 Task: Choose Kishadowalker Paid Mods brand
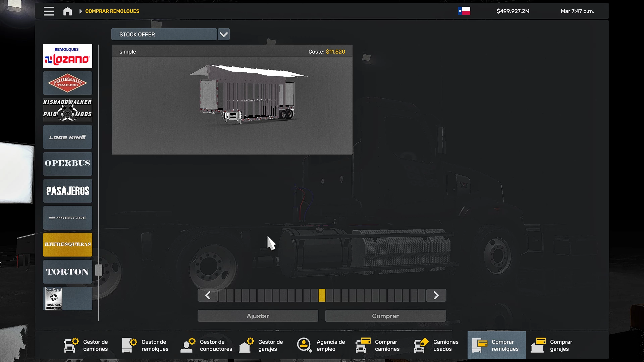pos(67,110)
